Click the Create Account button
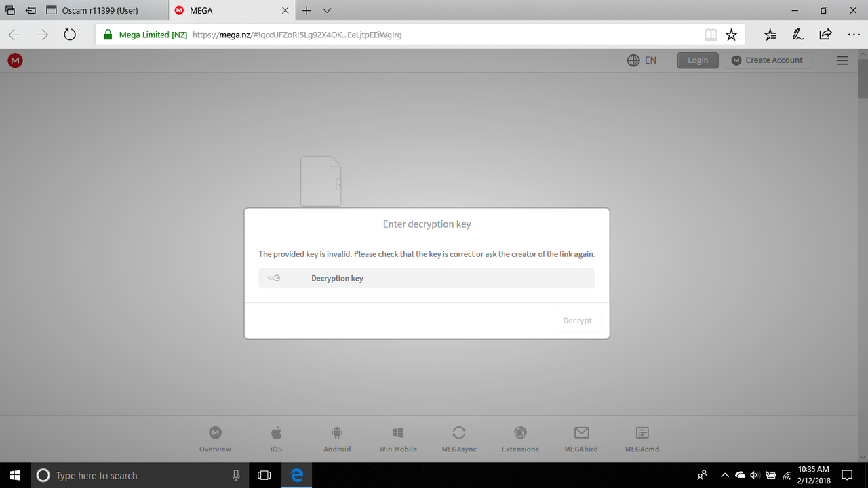This screenshot has width=868, height=488. pyautogui.click(x=767, y=60)
